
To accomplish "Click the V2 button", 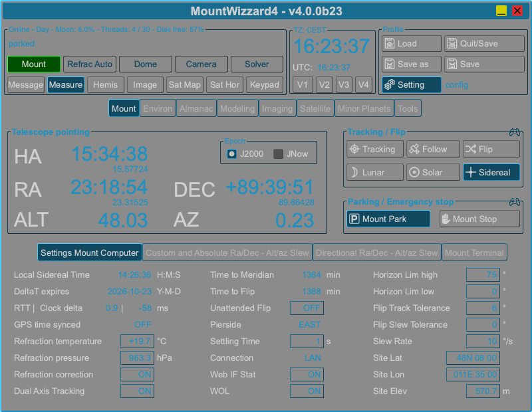I will point(324,85).
